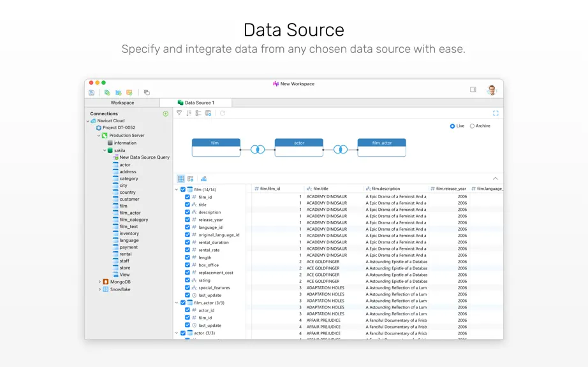Select the View item under sakila

pos(124,275)
